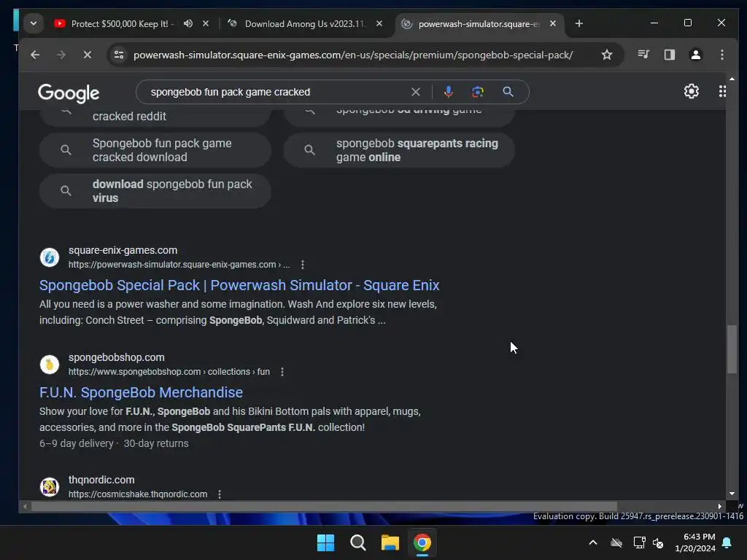Select 'download spongebob fun pack virus' suggestion
This screenshot has height=560, width=747.
point(155,191)
